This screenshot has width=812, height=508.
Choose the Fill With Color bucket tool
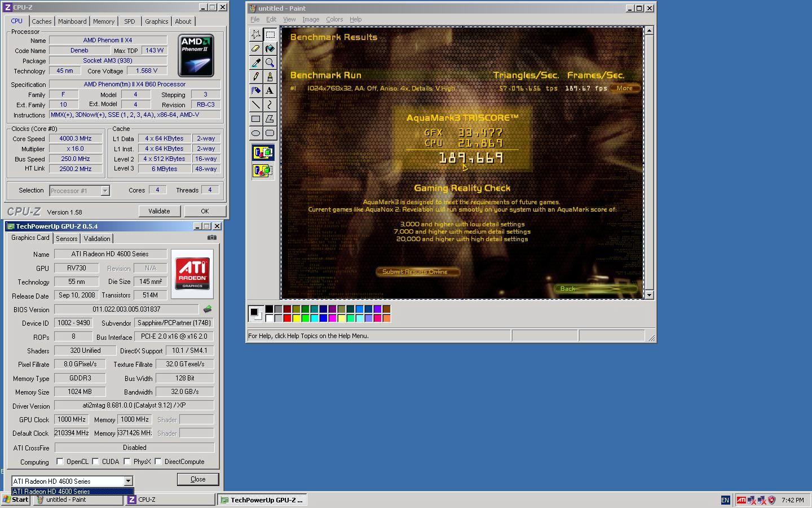270,49
